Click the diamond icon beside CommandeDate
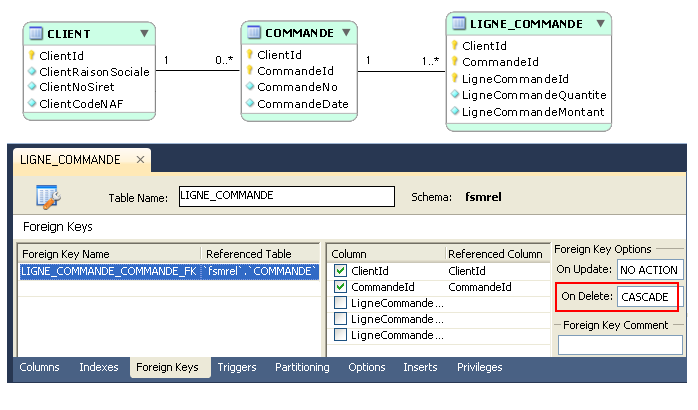 click(x=250, y=104)
